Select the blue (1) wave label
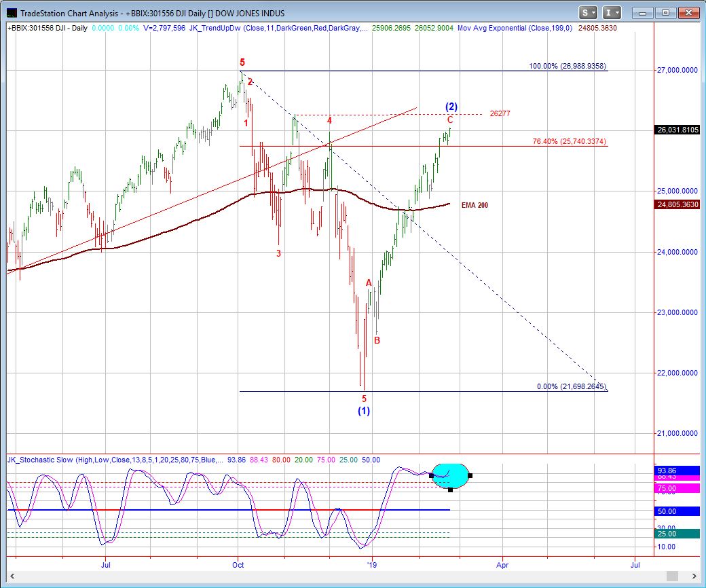706x588 pixels. (364, 411)
